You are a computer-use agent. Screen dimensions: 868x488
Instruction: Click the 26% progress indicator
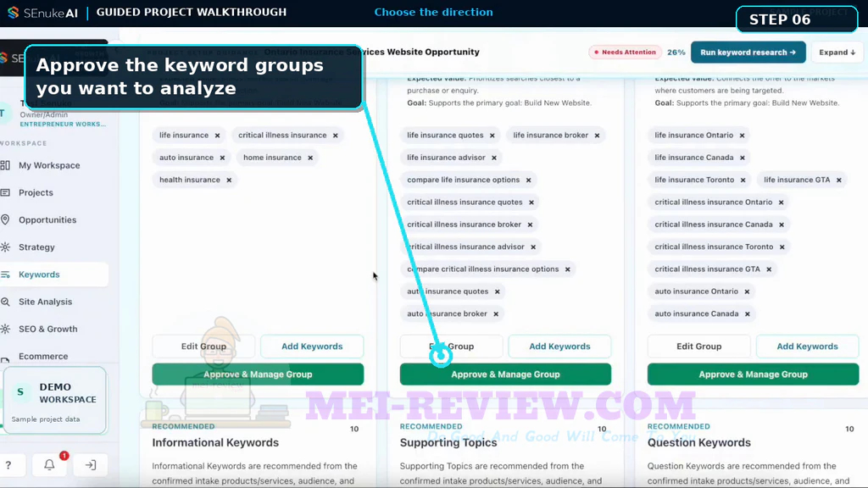(676, 53)
